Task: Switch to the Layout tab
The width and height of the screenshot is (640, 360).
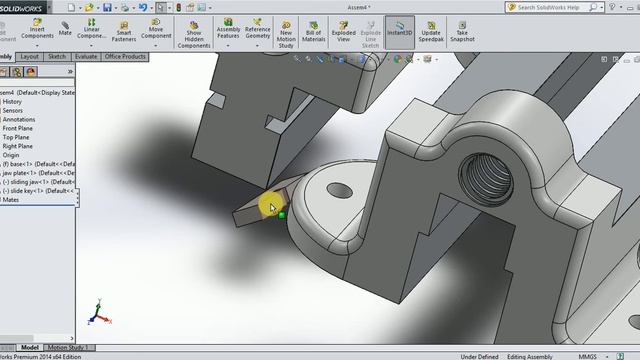Action: point(29,57)
